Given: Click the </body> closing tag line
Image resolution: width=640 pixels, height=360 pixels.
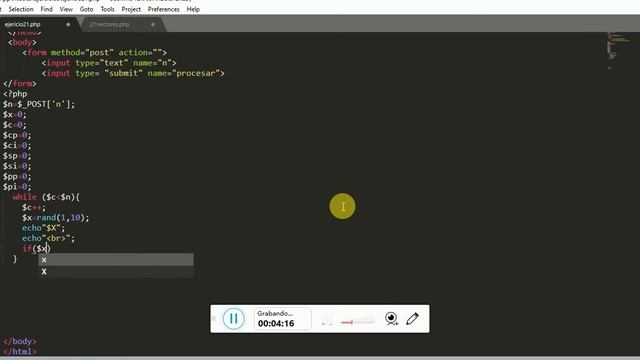Looking at the screenshot, I should tap(20, 341).
